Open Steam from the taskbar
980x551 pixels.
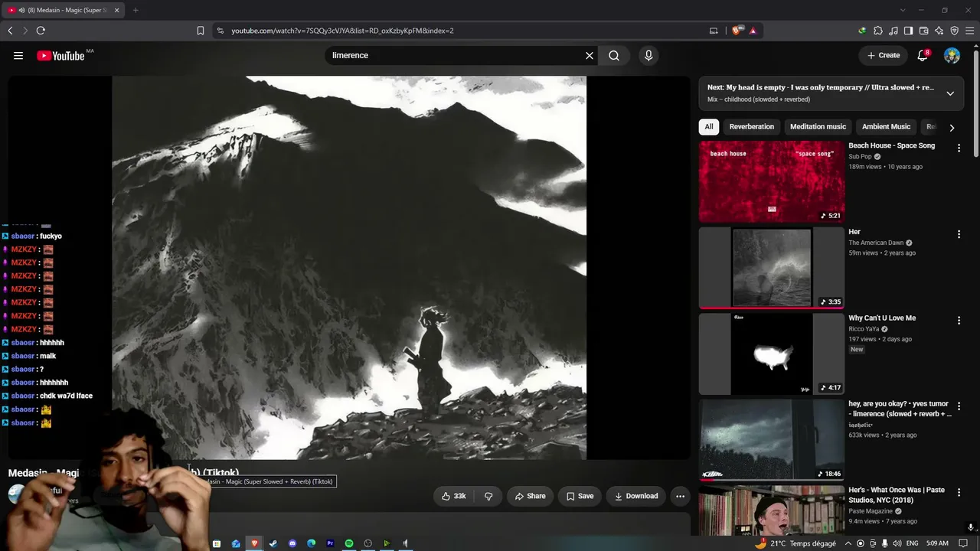(x=273, y=543)
